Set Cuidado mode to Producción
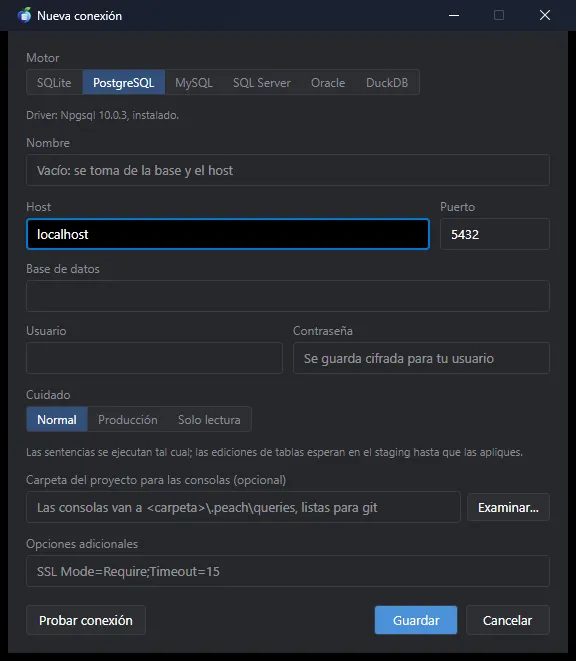Image resolution: width=576 pixels, height=661 pixels. click(128, 419)
